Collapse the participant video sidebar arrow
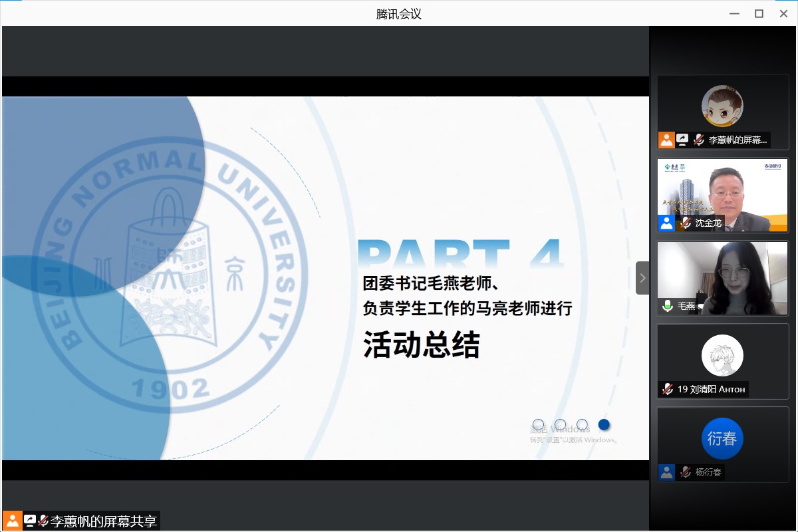This screenshot has height=532, width=798. 642,278
